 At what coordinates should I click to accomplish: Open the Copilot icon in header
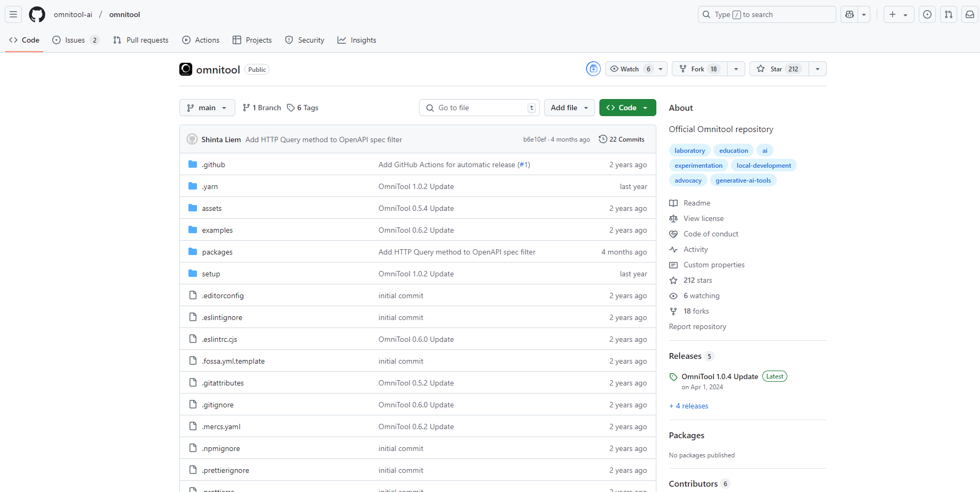pyautogui.click(x=850, y=14)
